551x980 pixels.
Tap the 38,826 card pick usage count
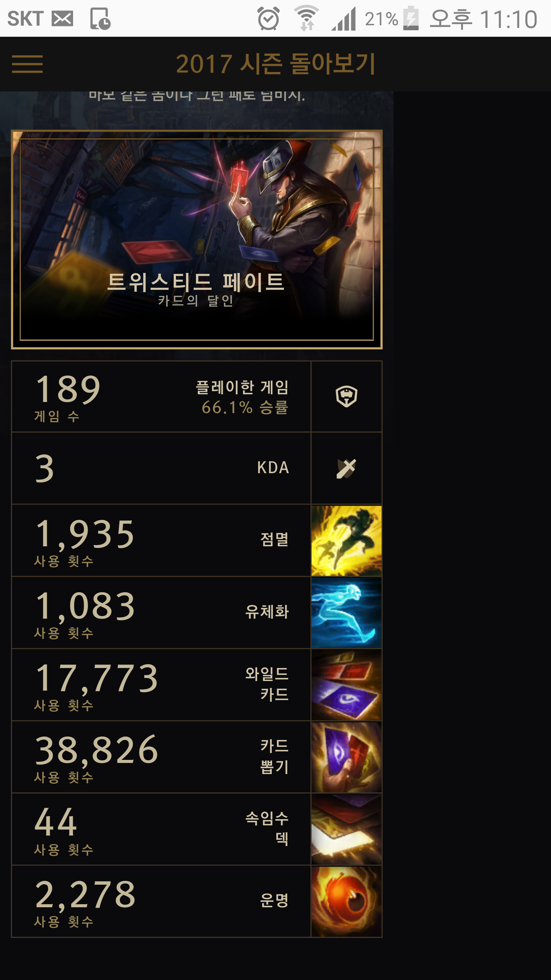tap(96, 750)
